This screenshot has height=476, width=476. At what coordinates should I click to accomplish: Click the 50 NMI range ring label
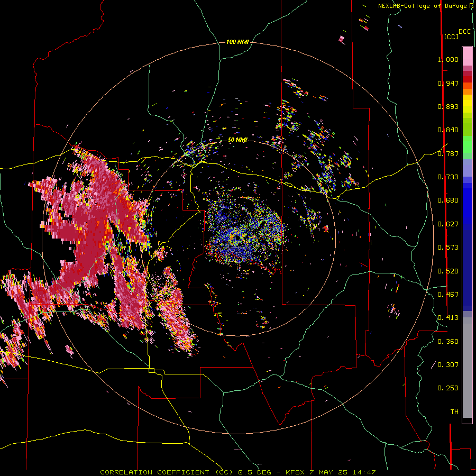point(237,140)
